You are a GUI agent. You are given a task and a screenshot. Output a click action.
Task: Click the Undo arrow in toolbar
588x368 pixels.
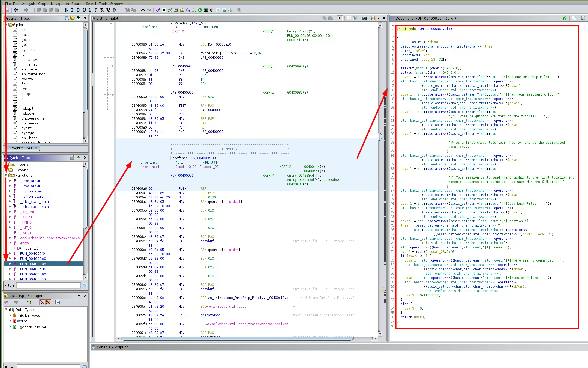tap(142, 10)
